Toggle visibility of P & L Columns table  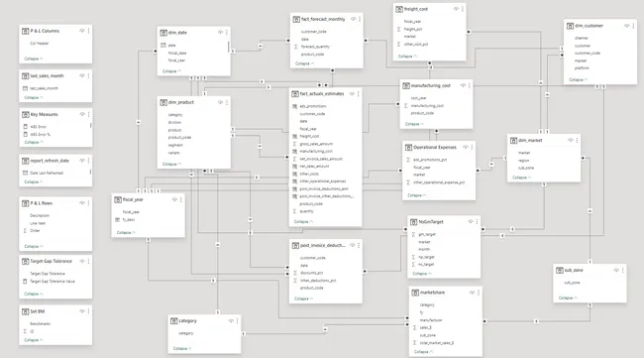82,31
